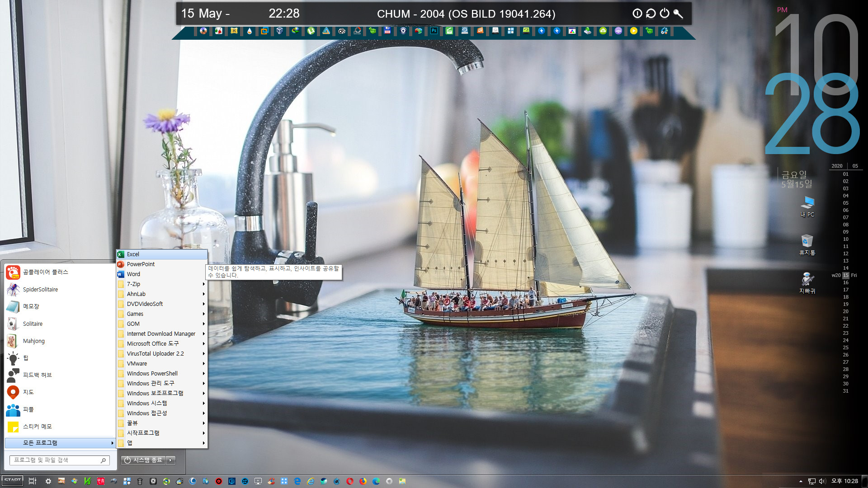Expand the 7-Zip program folder
Screen dimensions: 868x488
click(x=162, y=284)
